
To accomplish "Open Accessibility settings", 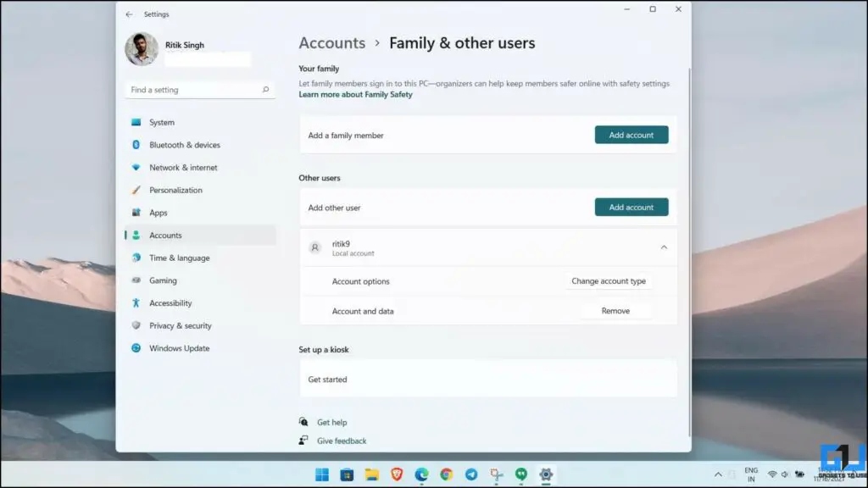I will 138,302.
